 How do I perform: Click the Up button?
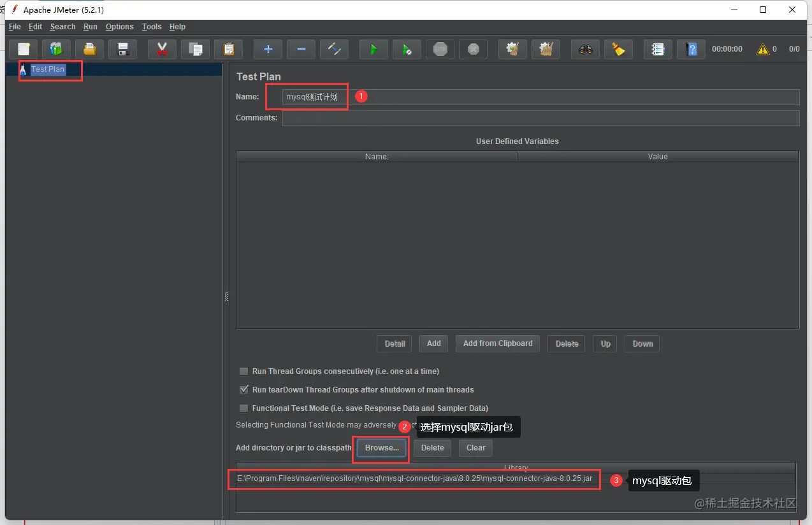(x=605, y=343)
